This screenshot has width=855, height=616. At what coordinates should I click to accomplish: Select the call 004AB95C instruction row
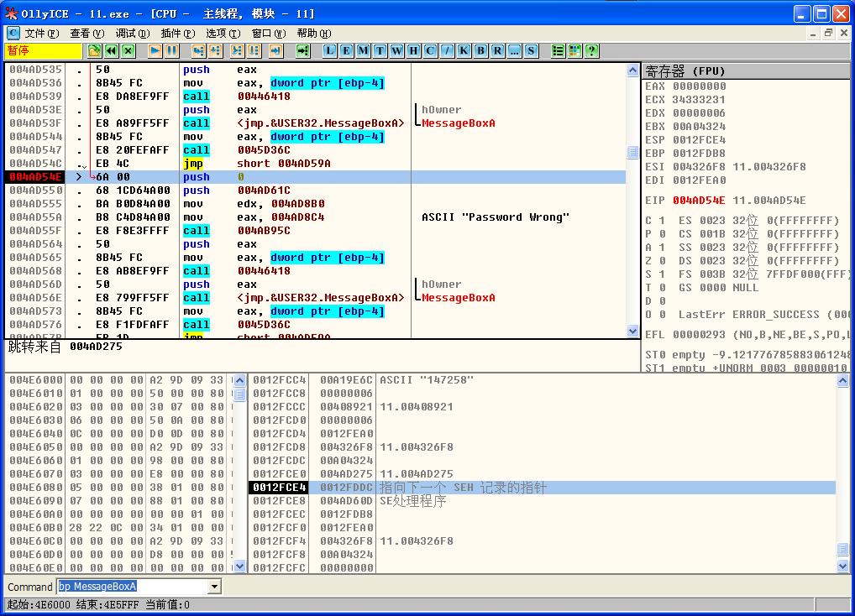click(315, 231)
